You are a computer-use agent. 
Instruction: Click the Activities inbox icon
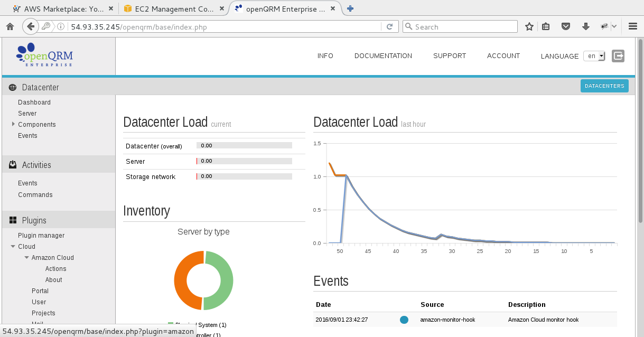13,165
